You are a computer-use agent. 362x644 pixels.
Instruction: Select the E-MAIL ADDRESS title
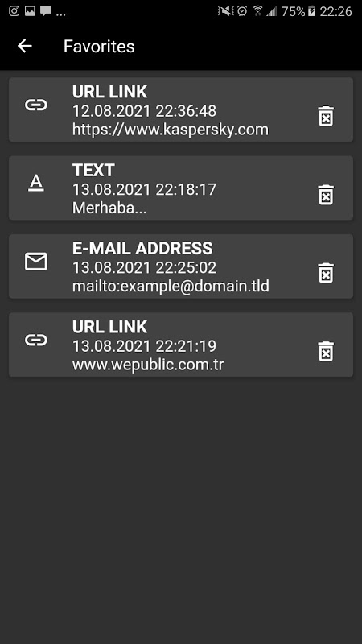point(142,249)
